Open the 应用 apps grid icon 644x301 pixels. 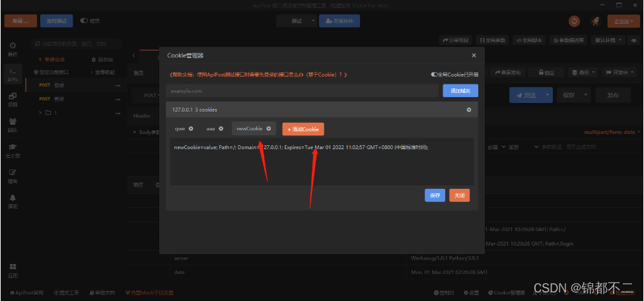pyautogui.click(x=13, y=271)
